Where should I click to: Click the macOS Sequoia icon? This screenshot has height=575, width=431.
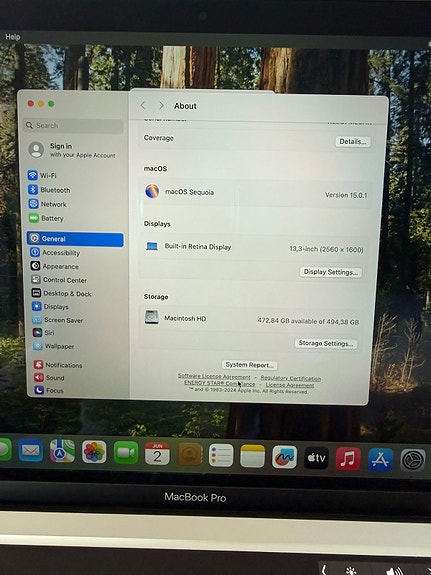pyautogui.click(x=152, y=191)
